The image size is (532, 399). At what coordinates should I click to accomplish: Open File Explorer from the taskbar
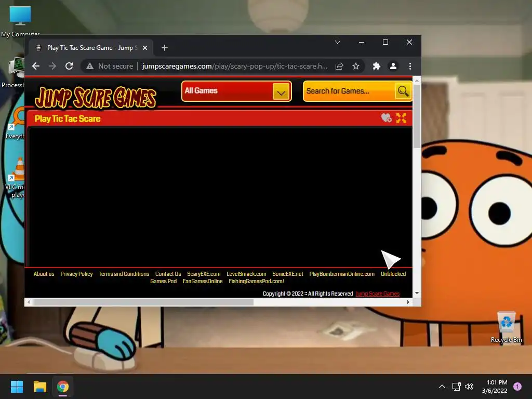pyautogui.click(x=39, y=387)
